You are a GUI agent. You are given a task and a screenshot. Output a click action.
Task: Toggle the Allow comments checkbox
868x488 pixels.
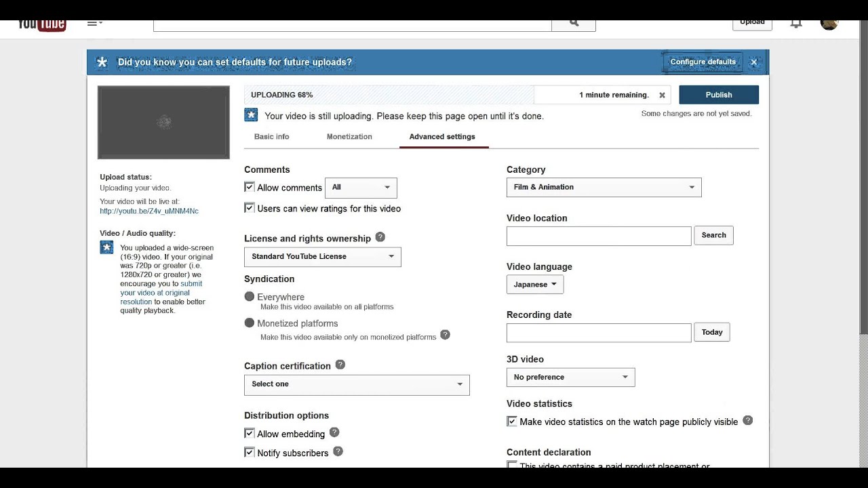(x=250, y=187)
